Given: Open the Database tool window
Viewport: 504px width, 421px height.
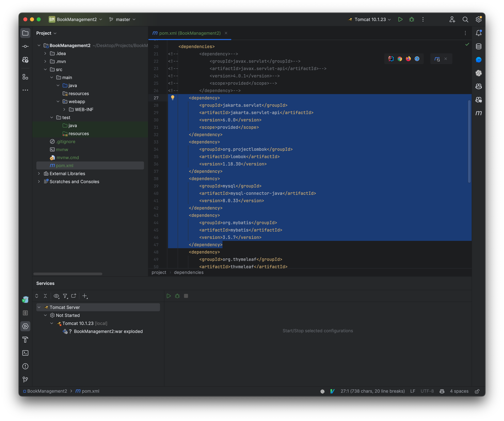Looking at the screenshot, I should click(x=479, y=46).
